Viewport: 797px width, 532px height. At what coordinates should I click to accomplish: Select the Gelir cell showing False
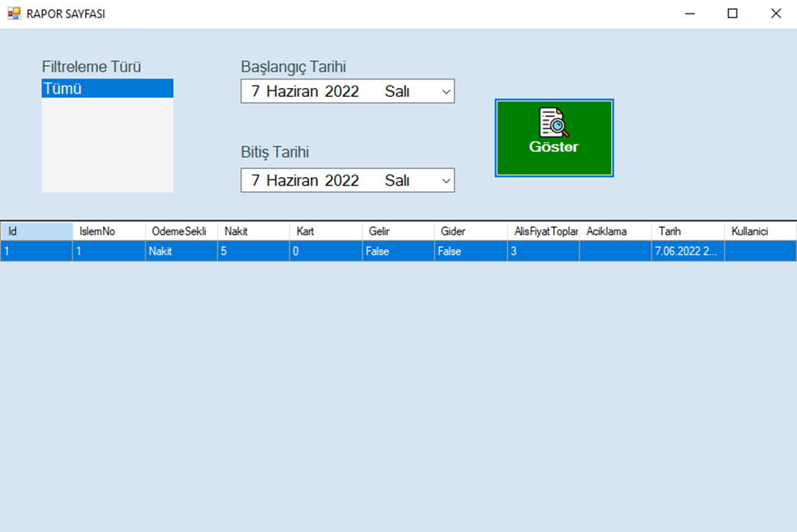click(x=399, y=251)
